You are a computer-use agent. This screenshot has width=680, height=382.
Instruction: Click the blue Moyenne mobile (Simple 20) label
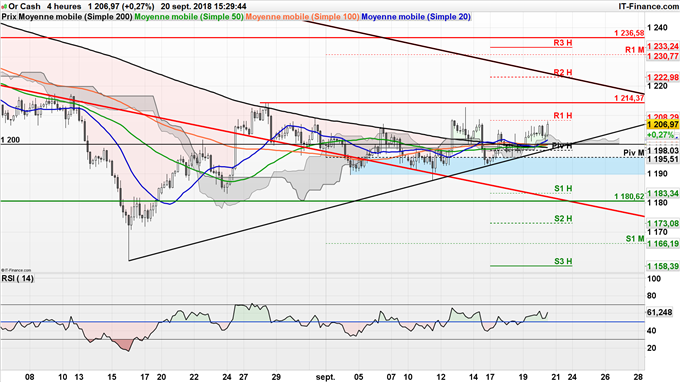416,17
